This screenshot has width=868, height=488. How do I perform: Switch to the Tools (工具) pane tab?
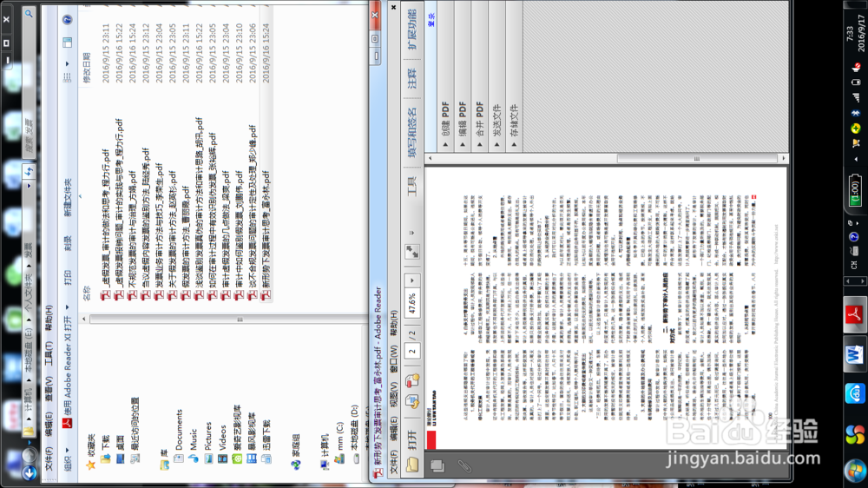coord(411,187)
